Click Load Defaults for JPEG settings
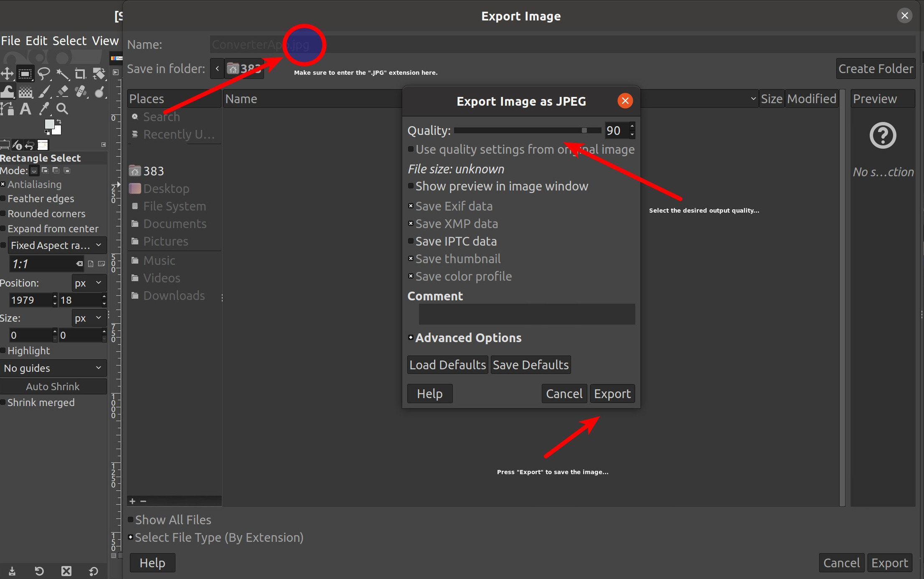This screenshot has height=579, width=924. (x=447, y=364)
